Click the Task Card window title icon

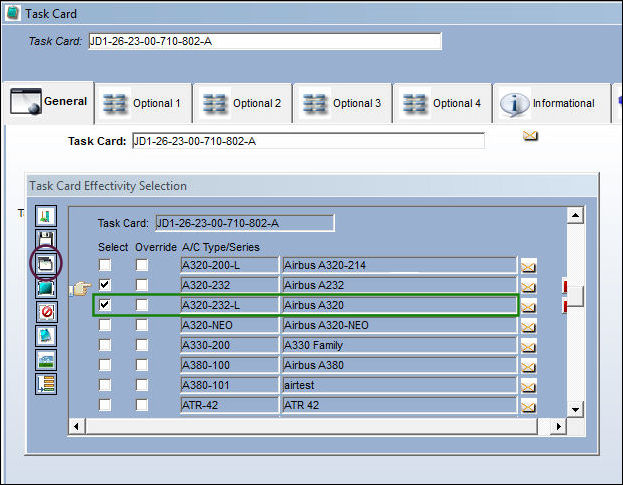point(13,13)
